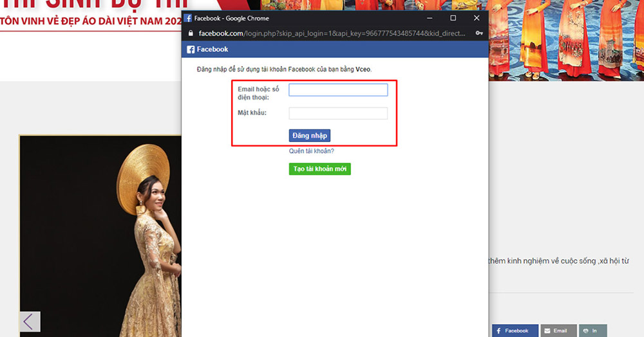Image resolution: width=644 pixels, height=337 pixels.
Task: Minimize the Facebook login popup window
Action: 430,18
